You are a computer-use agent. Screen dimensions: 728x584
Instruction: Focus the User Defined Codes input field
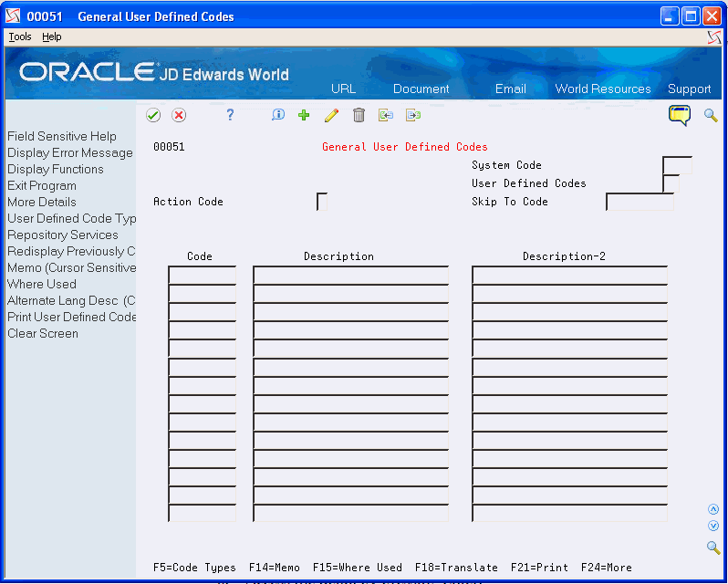tap(671, 183)
